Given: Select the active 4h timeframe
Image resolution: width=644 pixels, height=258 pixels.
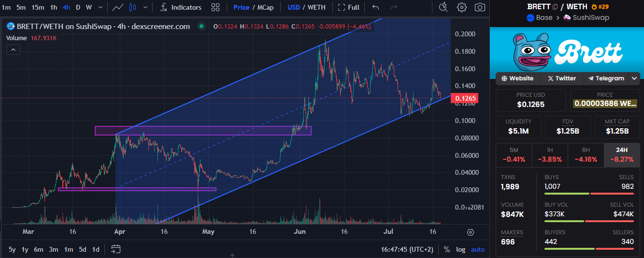Looking at the screenshot, I should (x=66, y=7).
